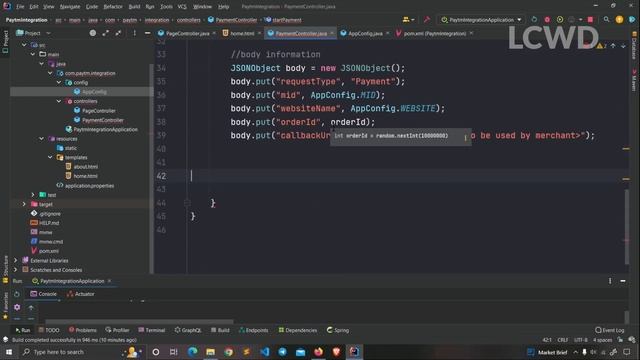The image size is (640, 360).
Task: Open the Endpoints tool window
Action: click(x=253, y=330)
